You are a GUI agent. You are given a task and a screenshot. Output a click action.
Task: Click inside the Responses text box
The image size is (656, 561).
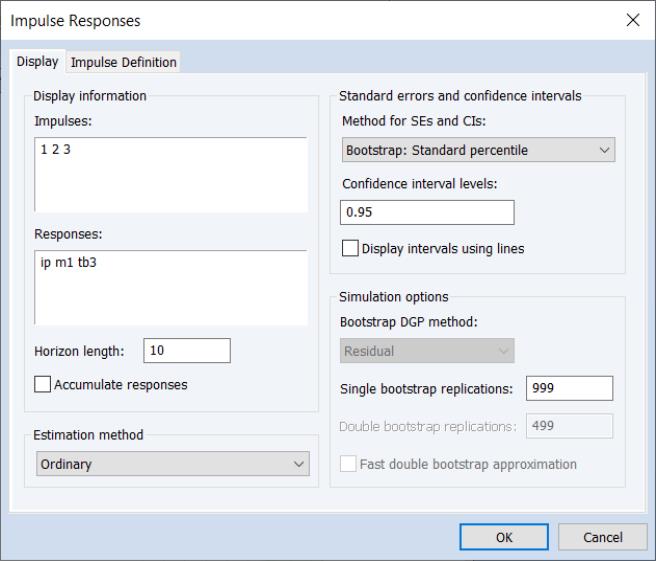click(x=169, y=287)
